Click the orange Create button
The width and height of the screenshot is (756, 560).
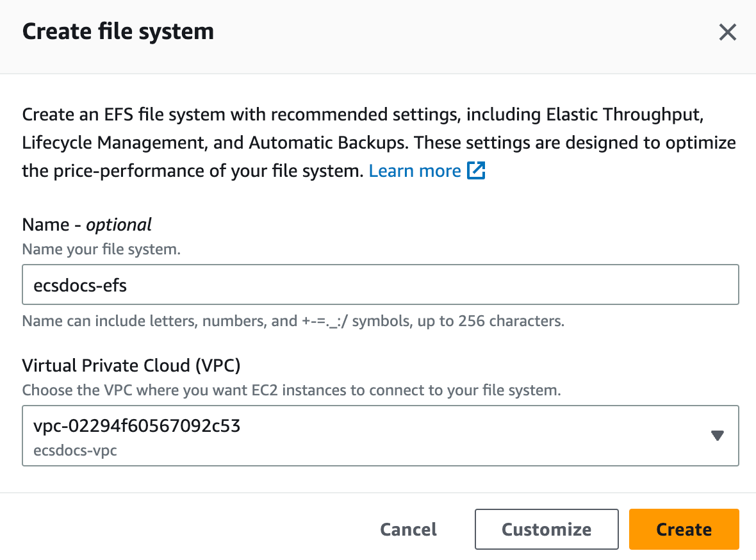pos(684,529)
